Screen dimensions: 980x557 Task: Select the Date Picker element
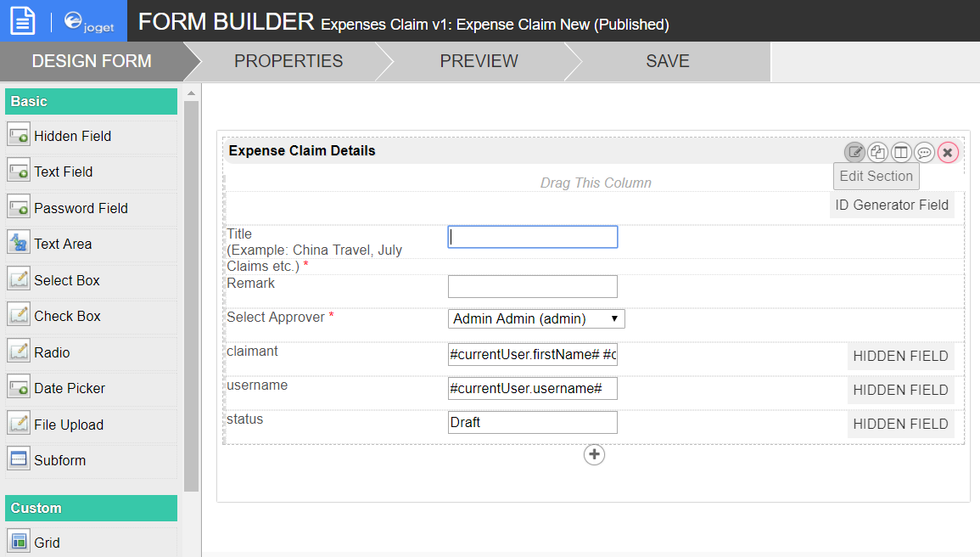point(69,389)
